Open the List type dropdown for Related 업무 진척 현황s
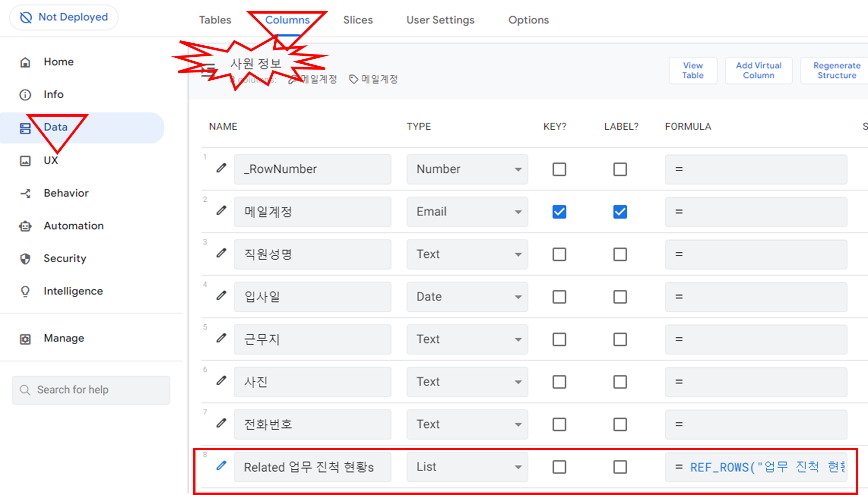The image size is (868, 495). point(518,467)
